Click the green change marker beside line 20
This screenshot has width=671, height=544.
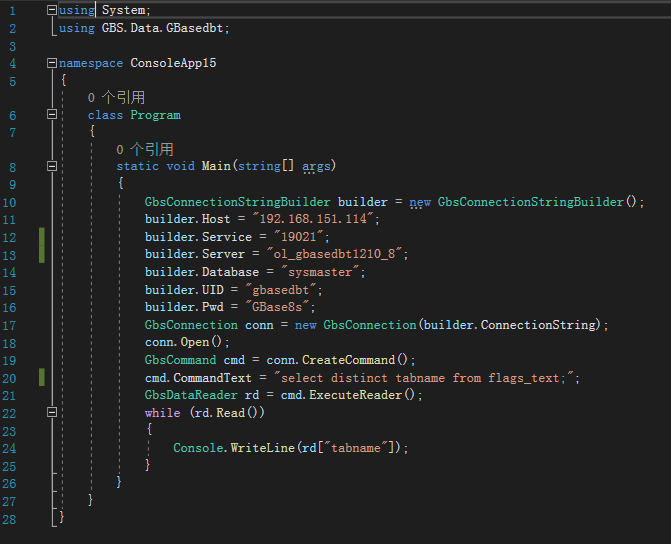42,377
